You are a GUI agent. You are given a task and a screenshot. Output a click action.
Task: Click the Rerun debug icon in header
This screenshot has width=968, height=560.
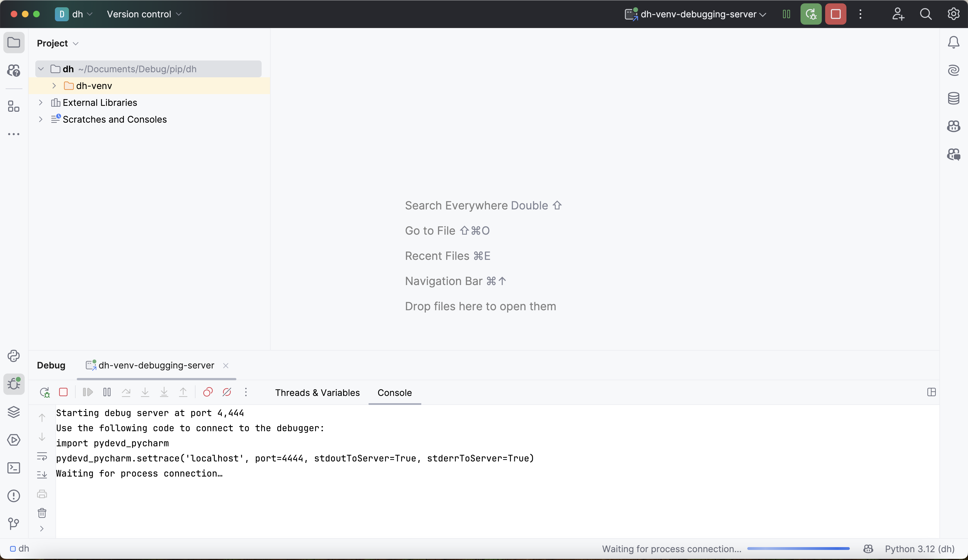click(811, 14)
